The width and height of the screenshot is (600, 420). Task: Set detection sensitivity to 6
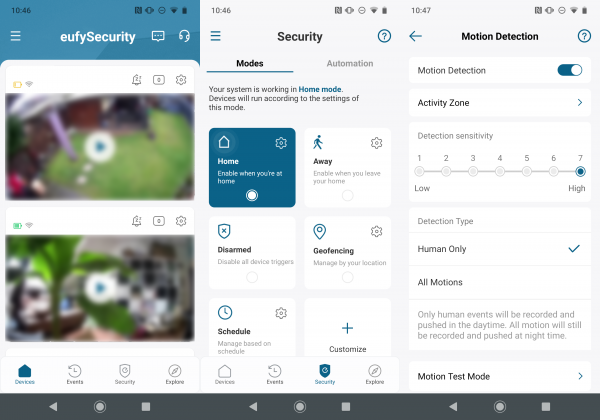pyautogui.click(x=553, y=171)
